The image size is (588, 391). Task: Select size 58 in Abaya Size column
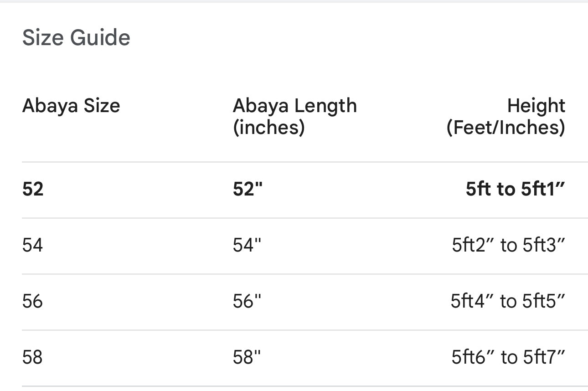click(x=32, y=357)
